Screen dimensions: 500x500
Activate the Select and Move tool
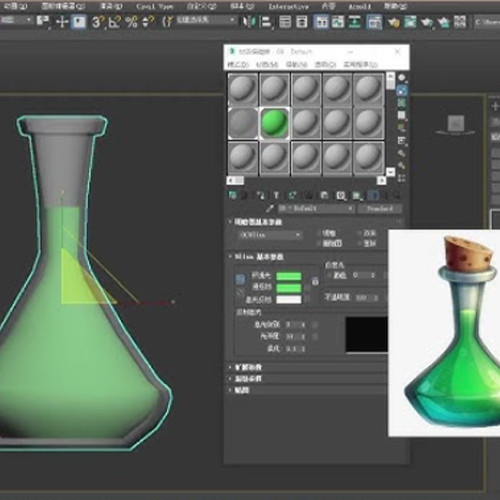click(62, 22)
